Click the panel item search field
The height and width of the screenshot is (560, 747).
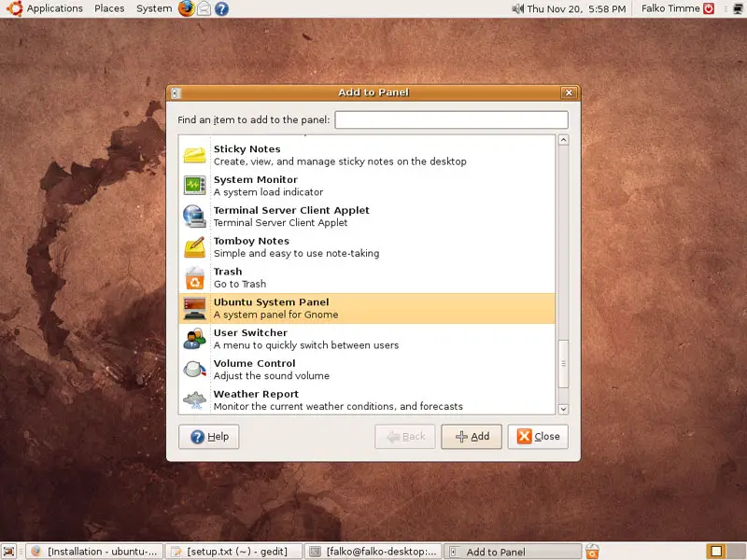pyautogui.click(x=451, y=120)
